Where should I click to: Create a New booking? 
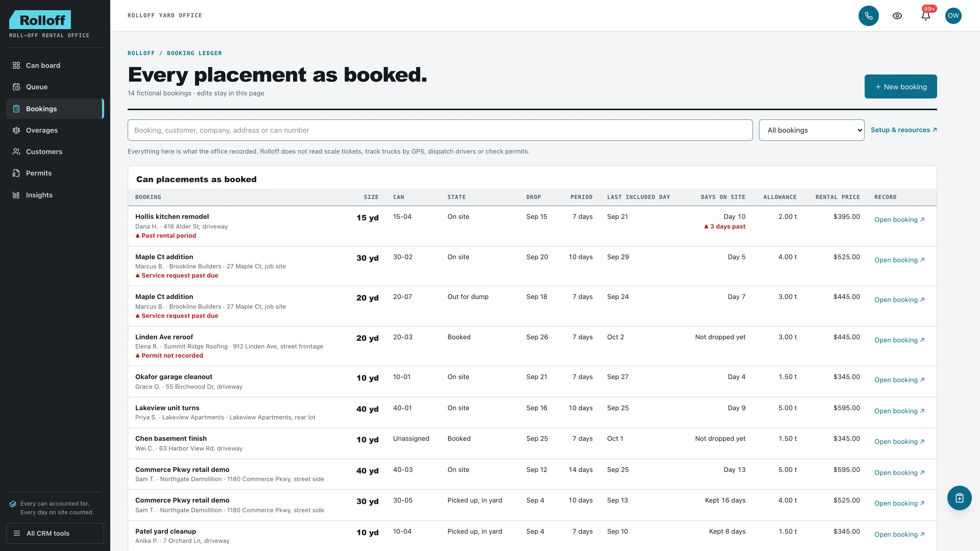(900, 87)
